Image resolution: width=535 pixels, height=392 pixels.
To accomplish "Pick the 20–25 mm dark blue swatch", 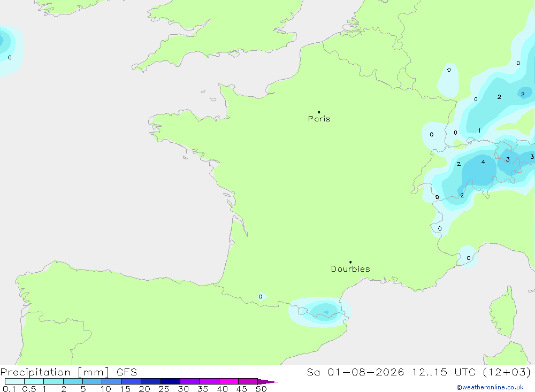I will 151,381.
